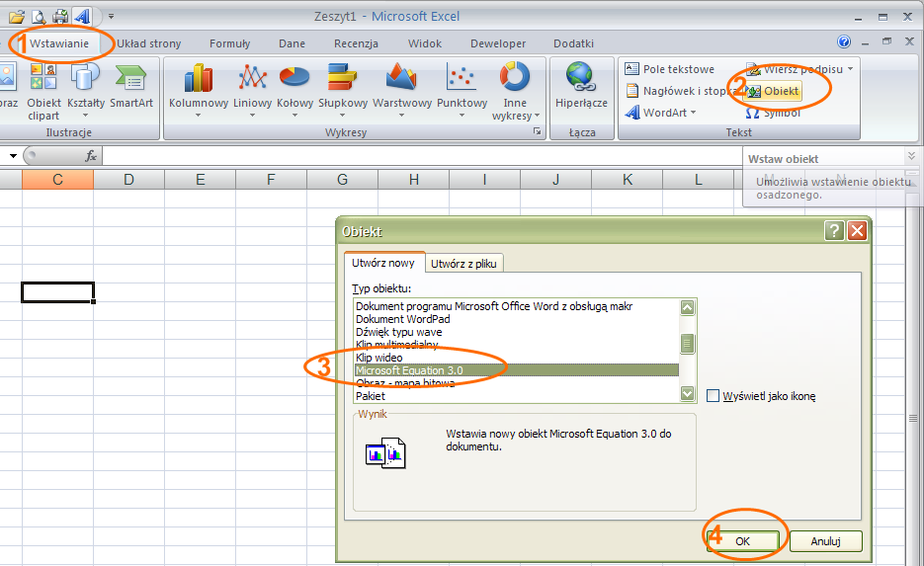Screen dimensions: 924x566
Task: Open the Wykresy dialog launcher
Action: point(537,132)
